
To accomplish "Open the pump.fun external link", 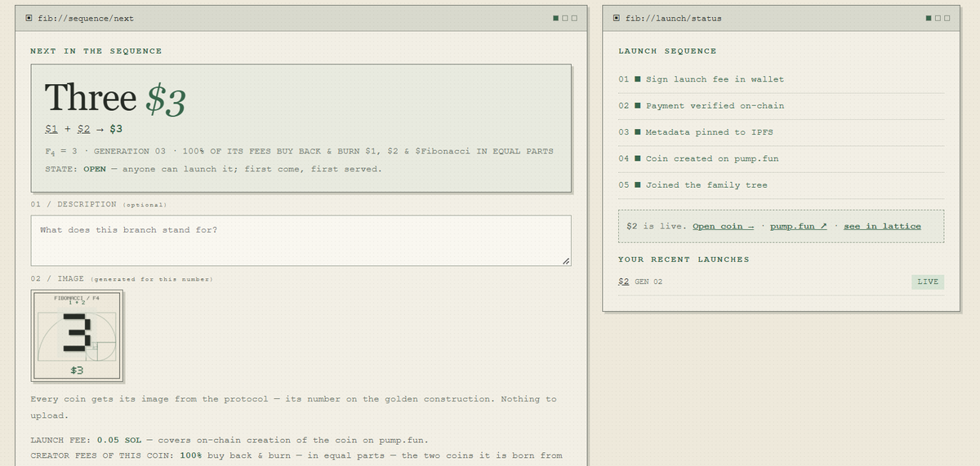I will pos(799,226).
